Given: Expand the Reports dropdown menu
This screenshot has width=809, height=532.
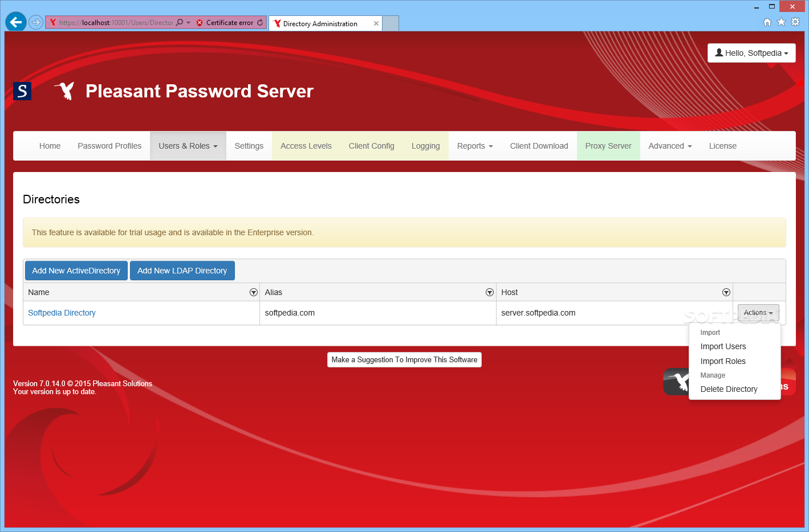Looking at the screenshot, I should pos(475,146).
